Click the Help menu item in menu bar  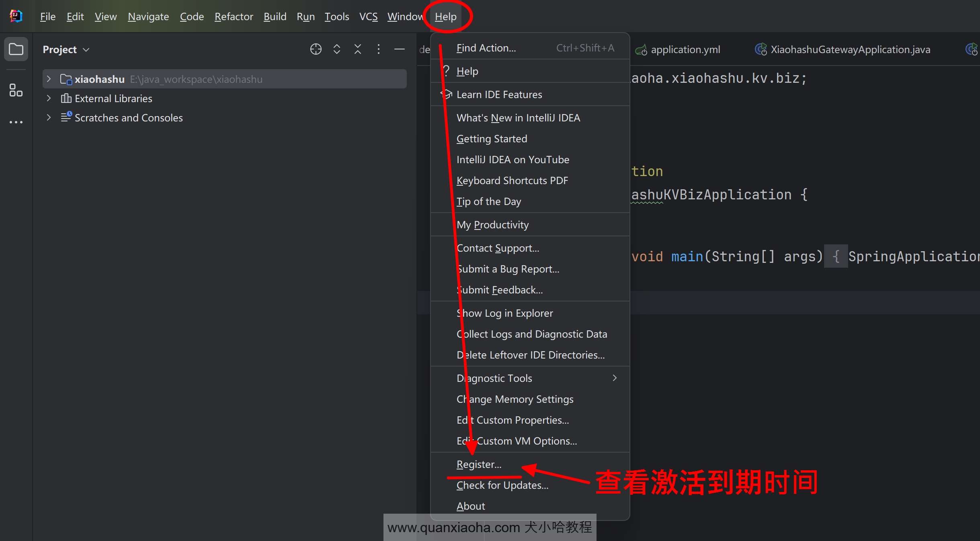coord(446,16)
